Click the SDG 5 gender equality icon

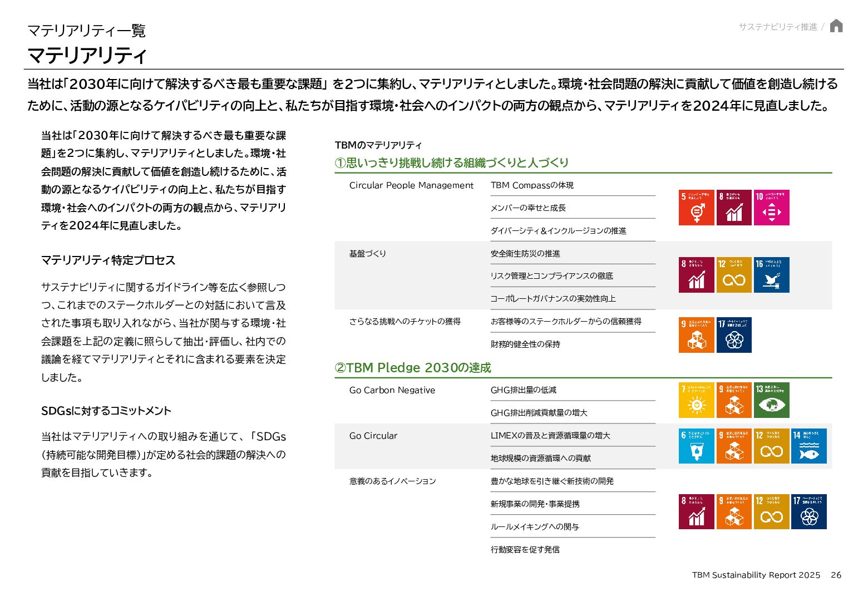coord(696,208)
